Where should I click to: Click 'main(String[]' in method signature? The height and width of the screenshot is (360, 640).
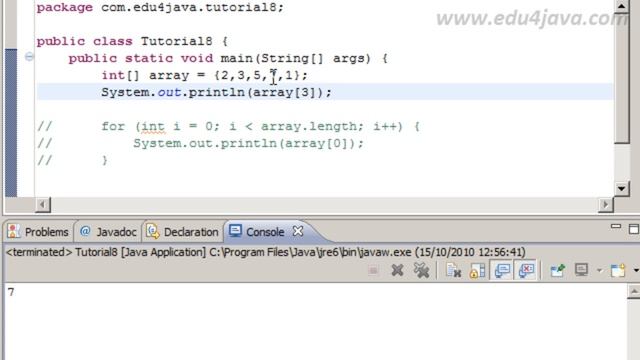[x=272, y=58]
